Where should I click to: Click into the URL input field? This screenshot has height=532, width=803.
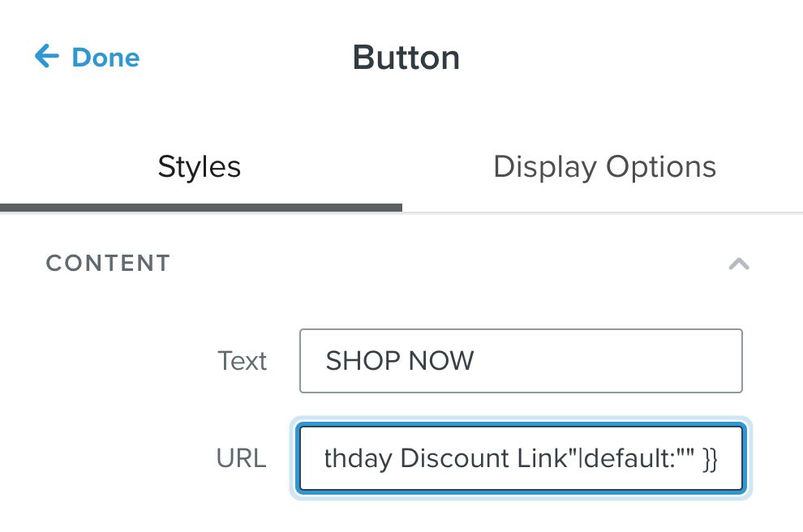pos(520,459)
